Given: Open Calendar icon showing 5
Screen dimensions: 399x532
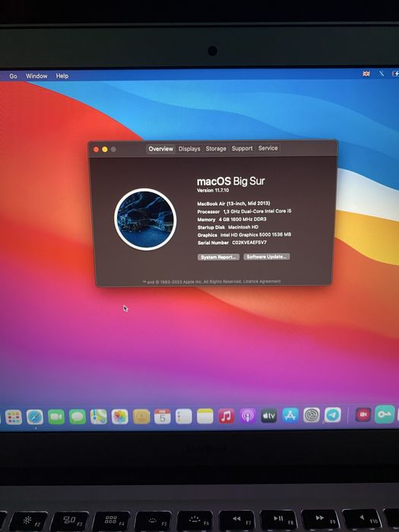Looking at the screenshot, I should pos(163,416).
